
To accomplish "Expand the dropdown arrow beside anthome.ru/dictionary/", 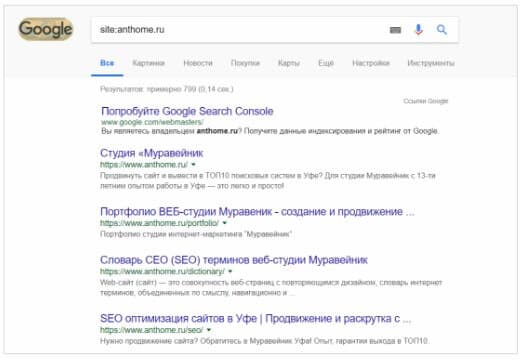I will (230, 271).
